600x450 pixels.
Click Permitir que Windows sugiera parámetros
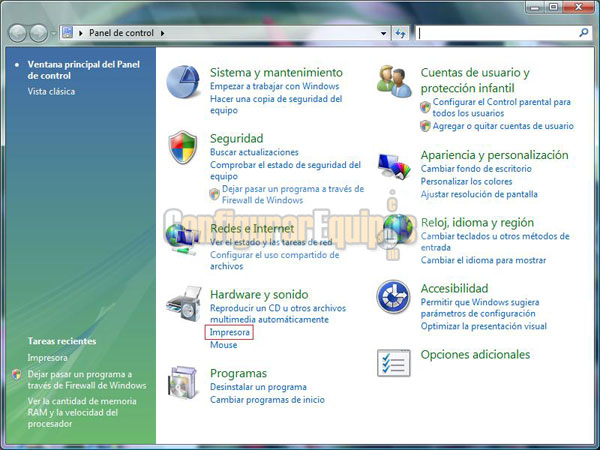480,308
